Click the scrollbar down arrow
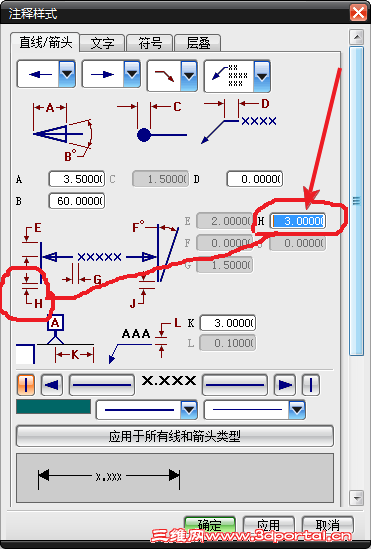 [x=357, y=497]
